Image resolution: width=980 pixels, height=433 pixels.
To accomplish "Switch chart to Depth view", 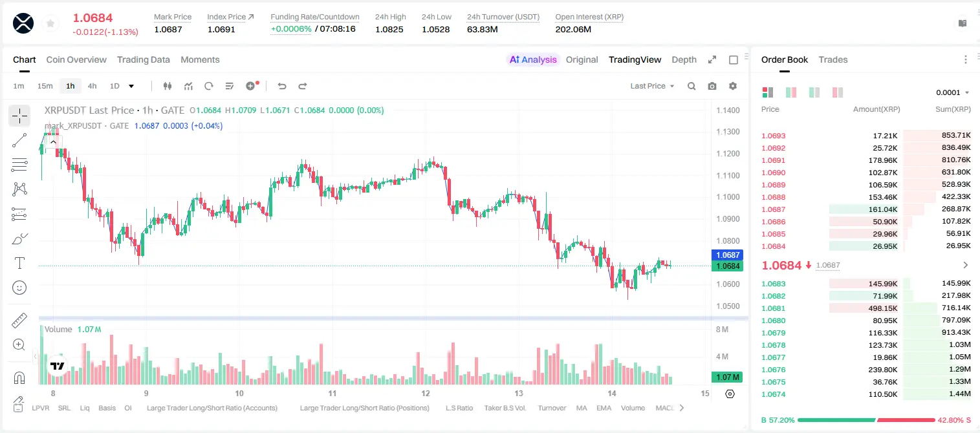I will [684, 59].
